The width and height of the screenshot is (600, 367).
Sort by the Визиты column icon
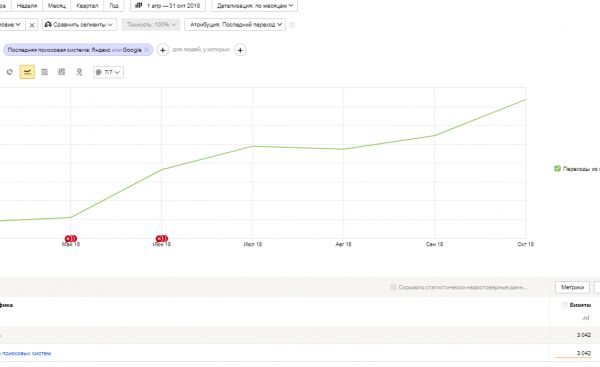point(586,317)
